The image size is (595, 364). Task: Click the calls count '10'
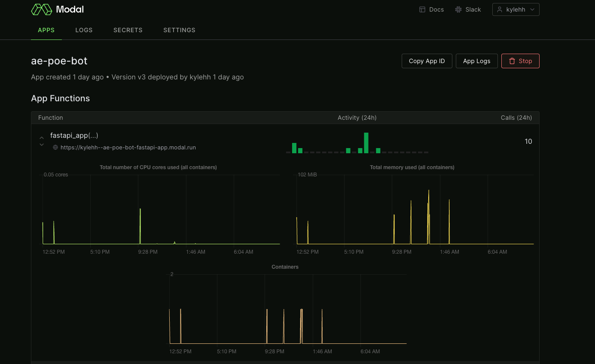tap(528, 142)
